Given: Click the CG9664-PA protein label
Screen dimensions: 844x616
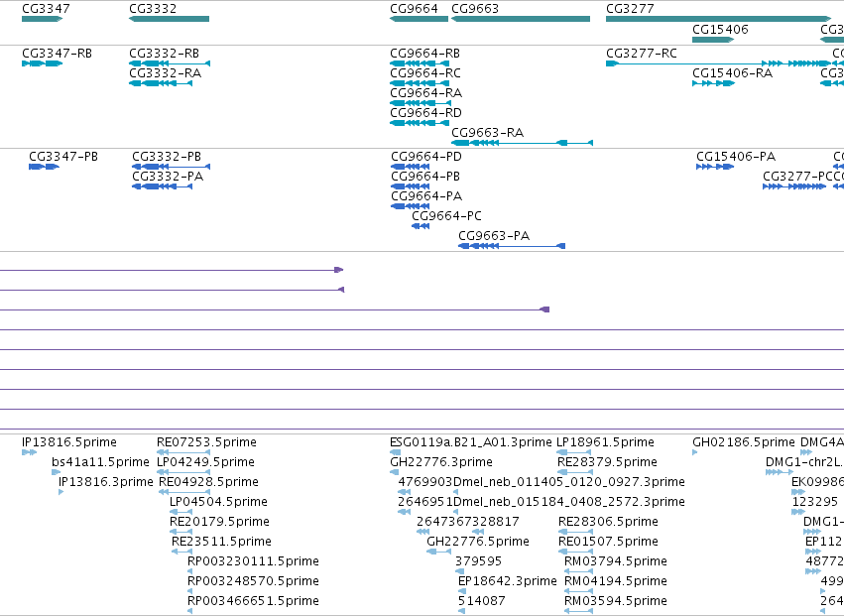Looking at the screenshot, I should (x=426, y=196).
